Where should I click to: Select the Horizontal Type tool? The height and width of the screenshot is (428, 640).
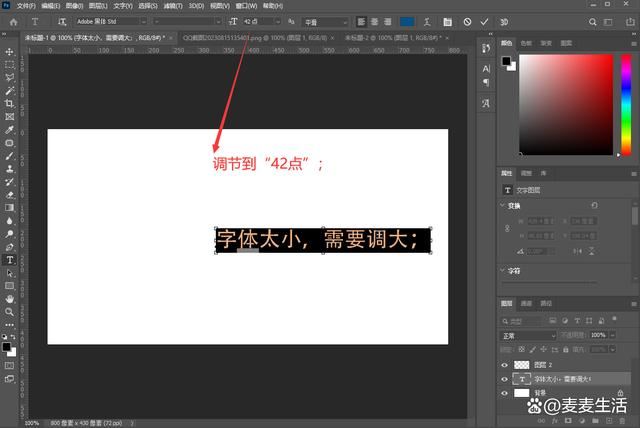tap(10, 259)
